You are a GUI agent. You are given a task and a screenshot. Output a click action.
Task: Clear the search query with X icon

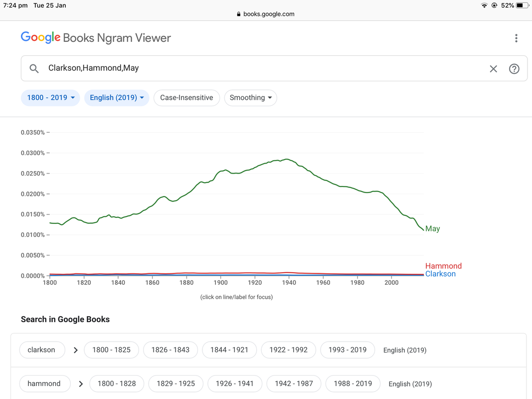[493, 69]
